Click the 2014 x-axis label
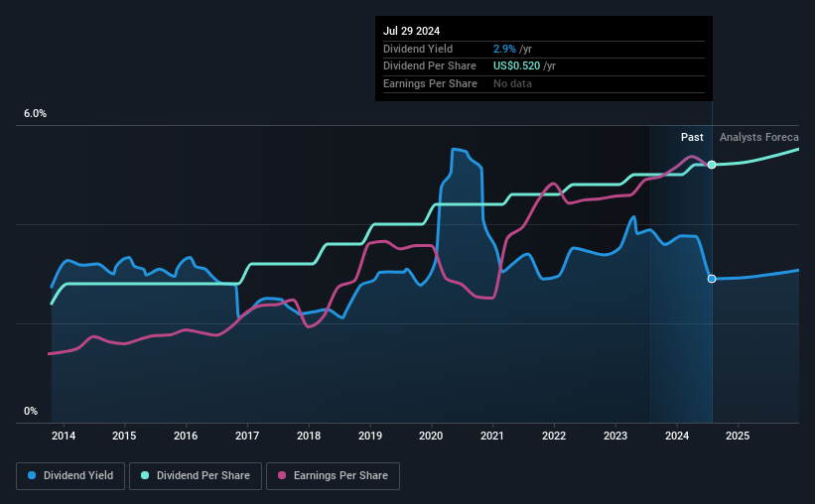Image resolution: width=815 pixels, height=504 pixels. click(64, 436)
